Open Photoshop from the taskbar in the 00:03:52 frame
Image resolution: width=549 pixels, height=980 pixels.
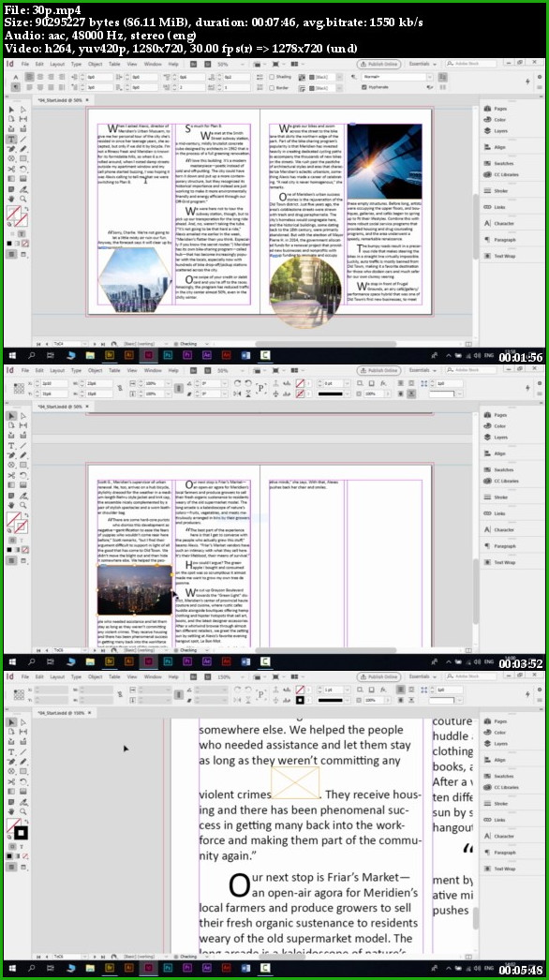168,661
